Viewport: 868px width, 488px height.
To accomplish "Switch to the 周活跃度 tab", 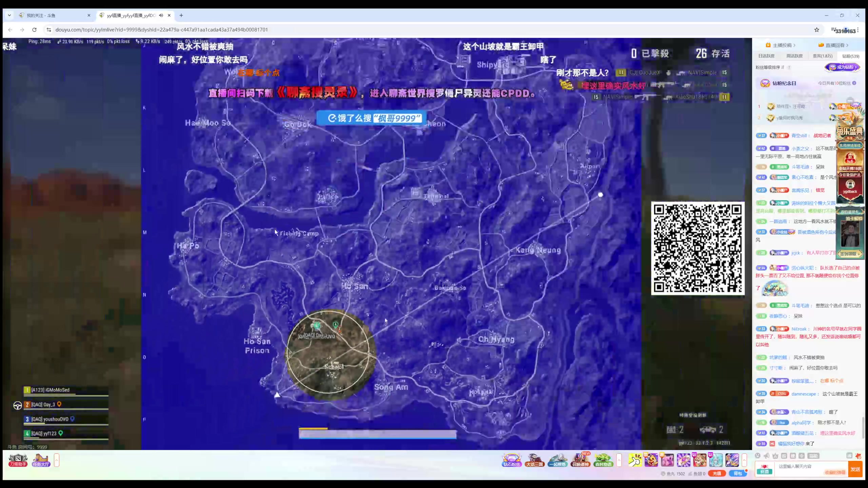I will pyautogui.click(x=794, y=56).
